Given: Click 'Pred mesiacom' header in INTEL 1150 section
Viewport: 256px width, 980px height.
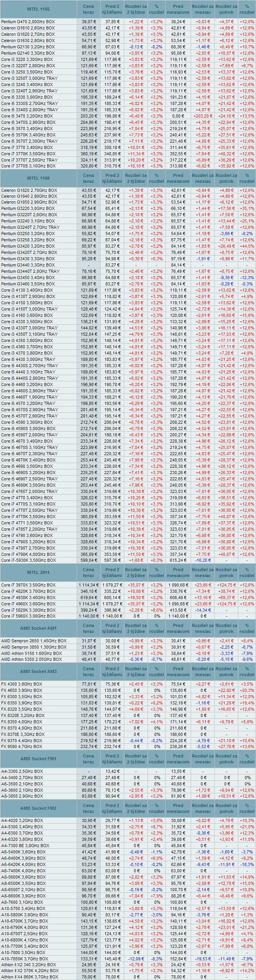Looking at the screenshot, I should pyautogui.click(x=178, y=178).
